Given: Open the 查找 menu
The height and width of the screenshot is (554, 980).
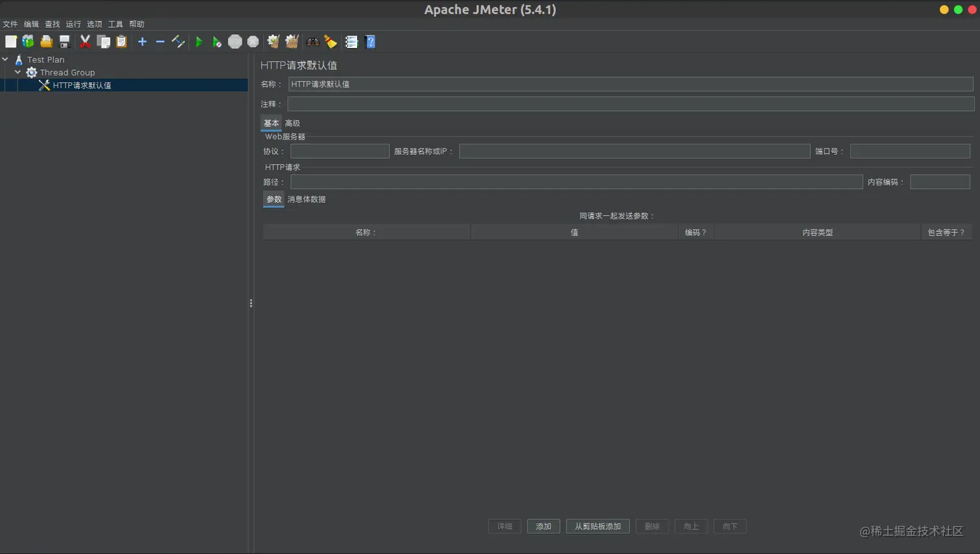Looking at the screenshot, I should (x=52, y=24).
